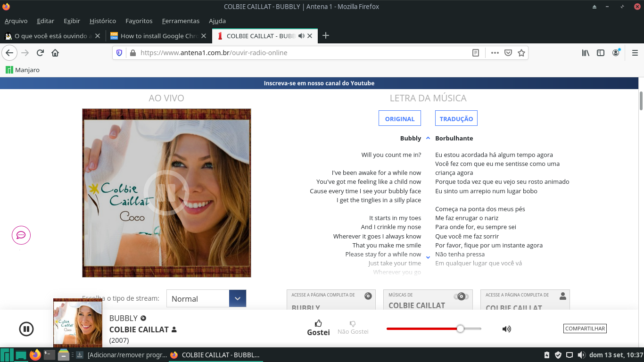Switch to Adicionar/remover programas taskbar window
The image size is (644, 362).
pos(122,355)
